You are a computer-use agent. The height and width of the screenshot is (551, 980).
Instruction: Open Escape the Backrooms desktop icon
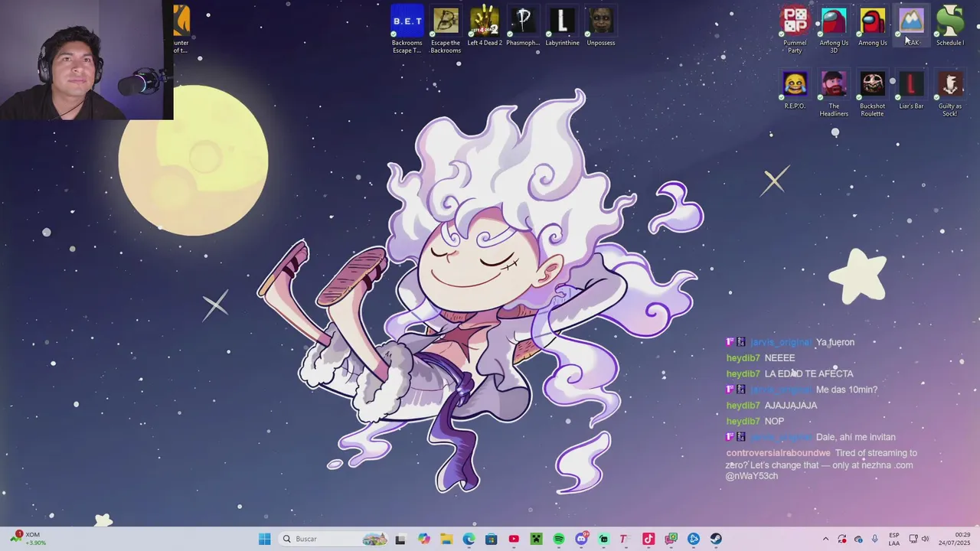pyautogui.click(x=446, y=29)
